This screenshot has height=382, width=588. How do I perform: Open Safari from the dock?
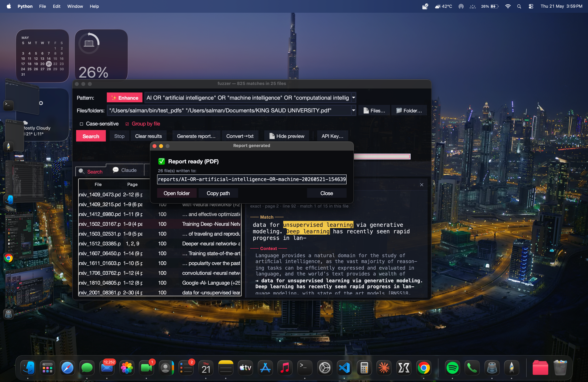[x=67, y=368]
